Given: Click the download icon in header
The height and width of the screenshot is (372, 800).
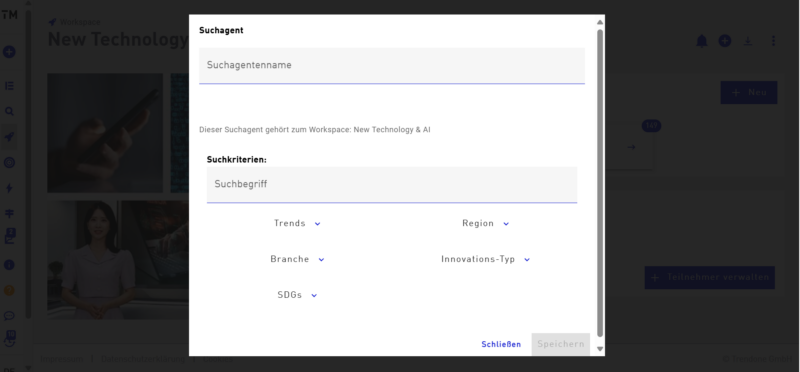Looking at the screenshot, I should 748,41.
